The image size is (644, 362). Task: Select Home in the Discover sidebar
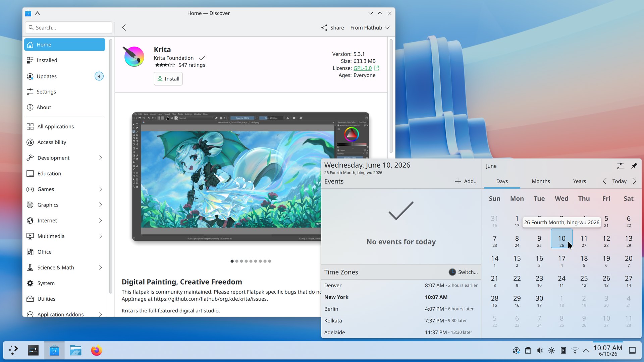[65, 45]
